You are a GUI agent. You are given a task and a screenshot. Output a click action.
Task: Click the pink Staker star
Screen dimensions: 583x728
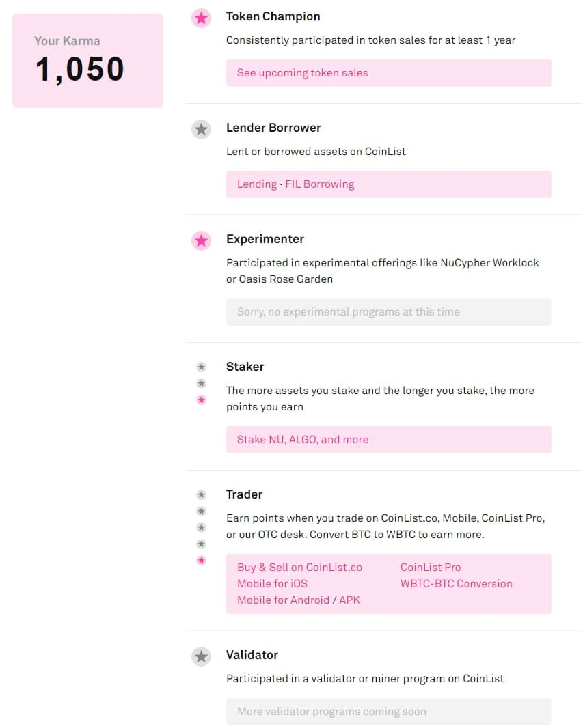click(x=201, y=400)
